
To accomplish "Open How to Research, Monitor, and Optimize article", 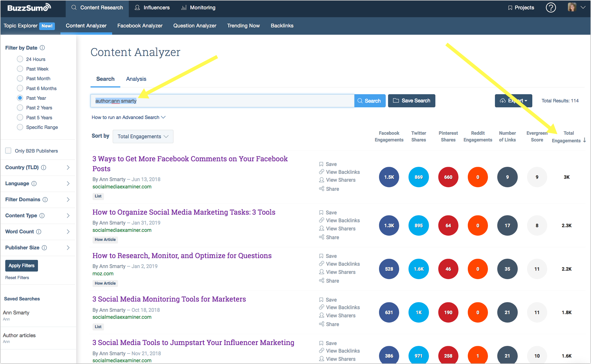I will click(x=182, y=256).
